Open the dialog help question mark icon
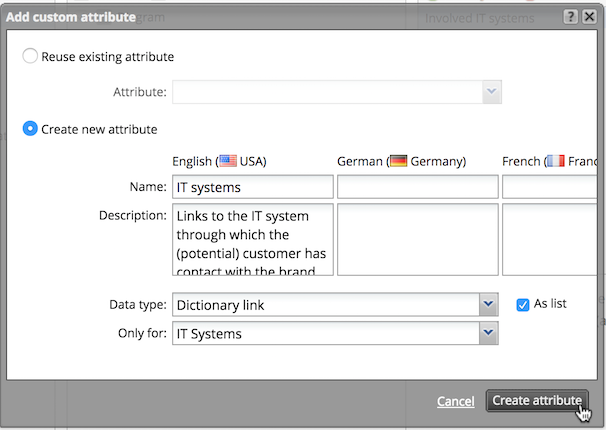Screen dimensions: 606x430 (570, 17)
